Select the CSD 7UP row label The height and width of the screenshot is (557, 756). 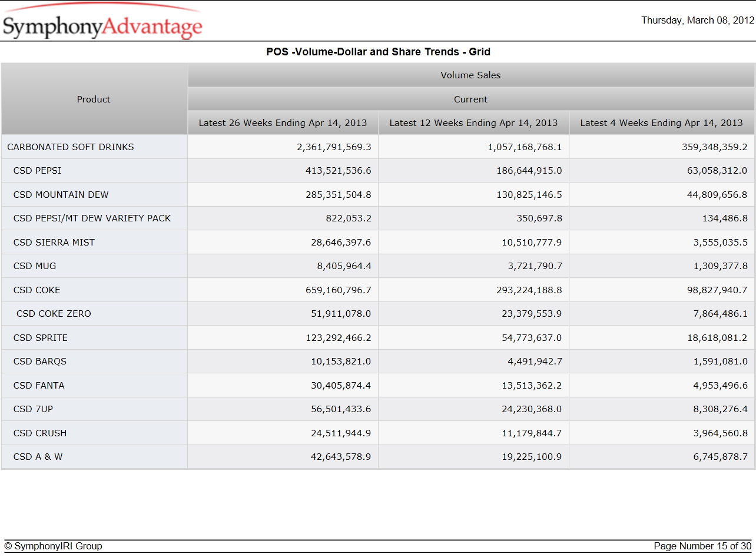33,409
